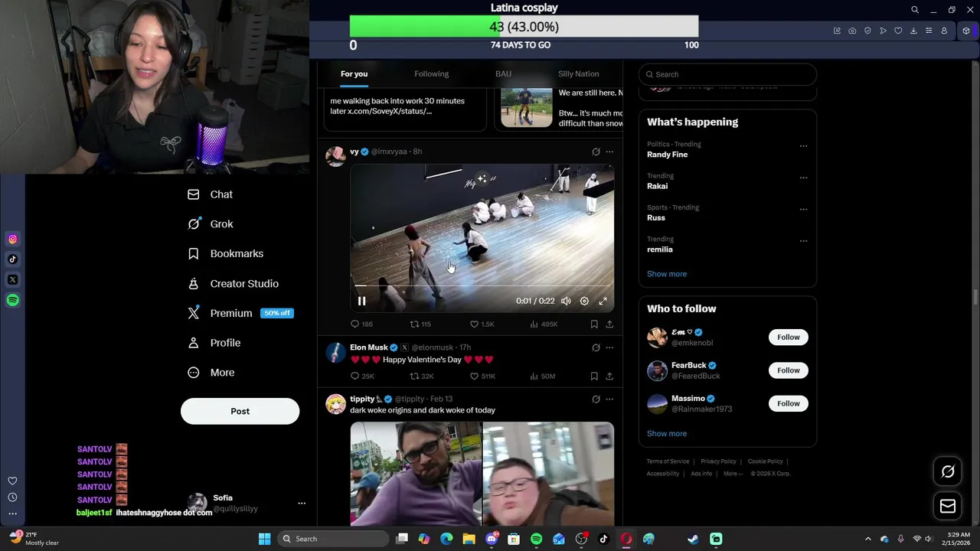
Task: Open Windows Start menu
Action: point(264,539)
